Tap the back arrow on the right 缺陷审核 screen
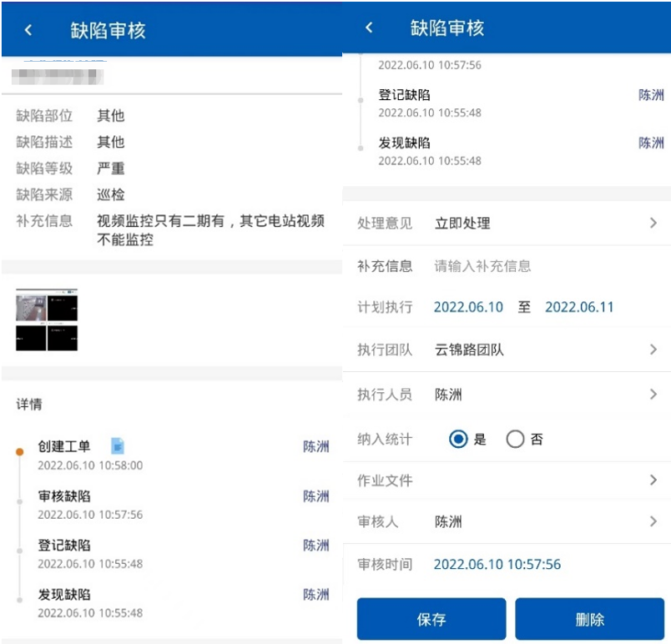The height and width of the screenshot is (644, 671). [x=367, y=28]
